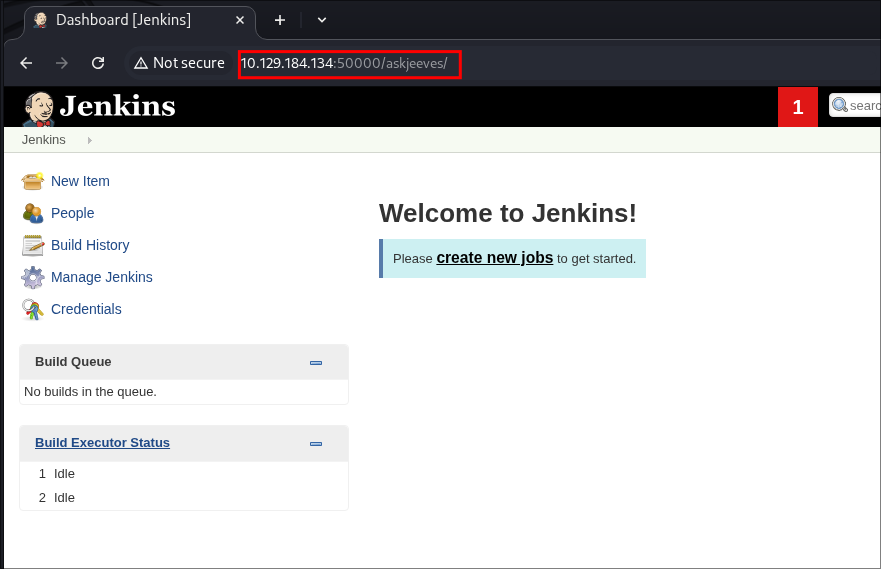Click the Jenkins breadcrumb link
881x569 pixels.
coord(43,140)
